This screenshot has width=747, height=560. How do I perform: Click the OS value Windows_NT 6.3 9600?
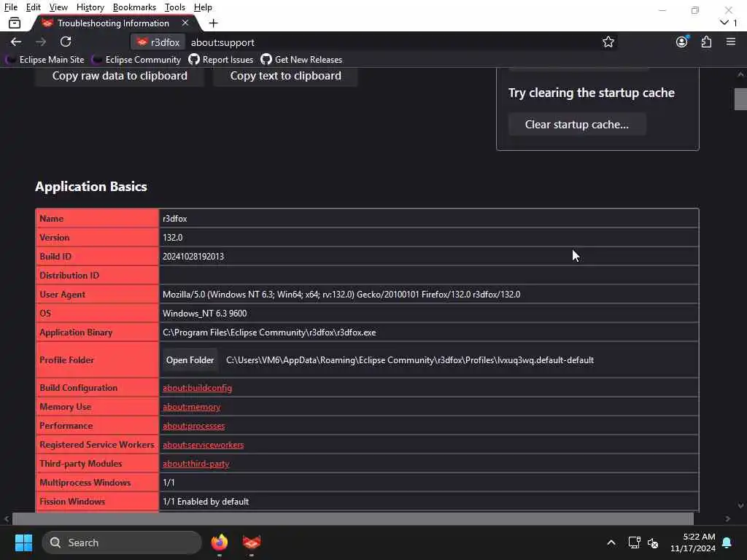point(204,314)
